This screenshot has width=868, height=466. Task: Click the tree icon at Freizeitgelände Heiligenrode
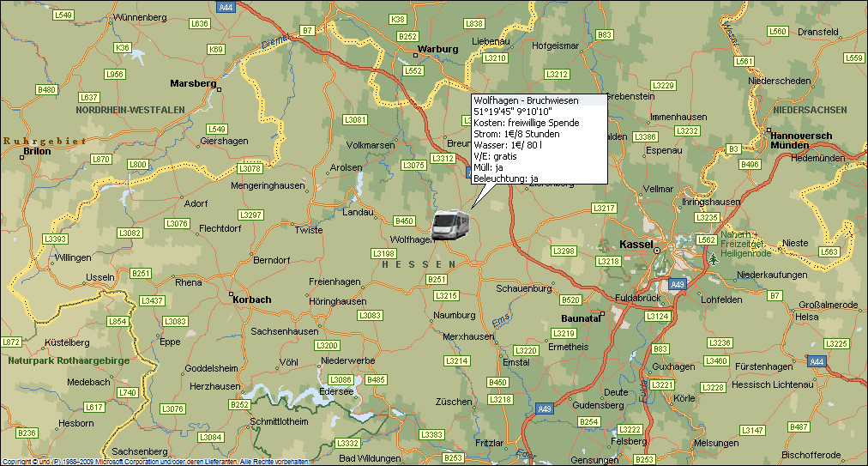click(714, 259)
